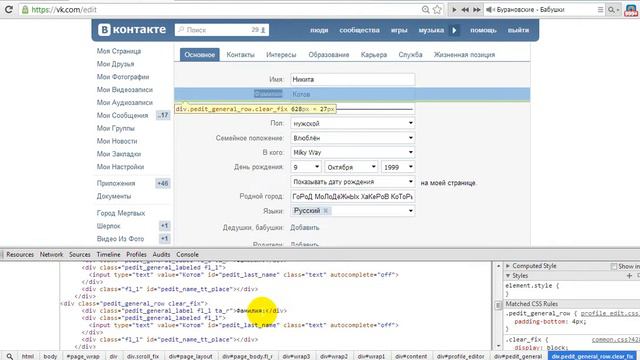
Task: Open the music extension search dropdown
Action: [613, 9]
